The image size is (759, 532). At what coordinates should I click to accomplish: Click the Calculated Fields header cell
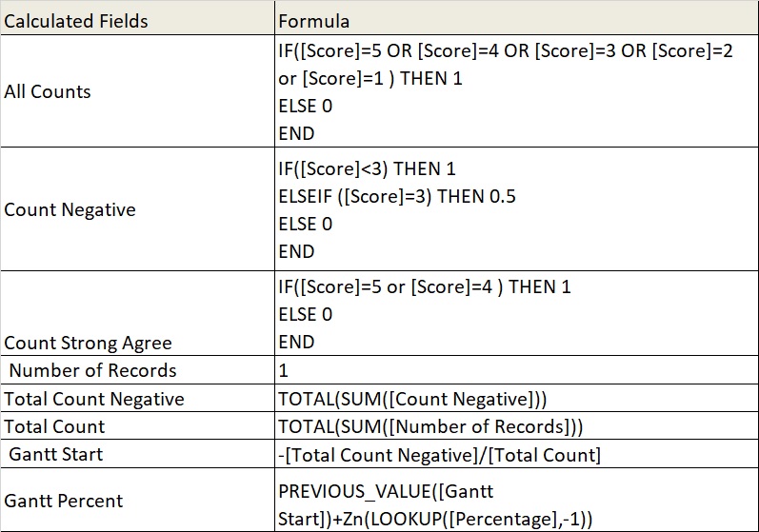pyautogui.click(x=76, y=21)
